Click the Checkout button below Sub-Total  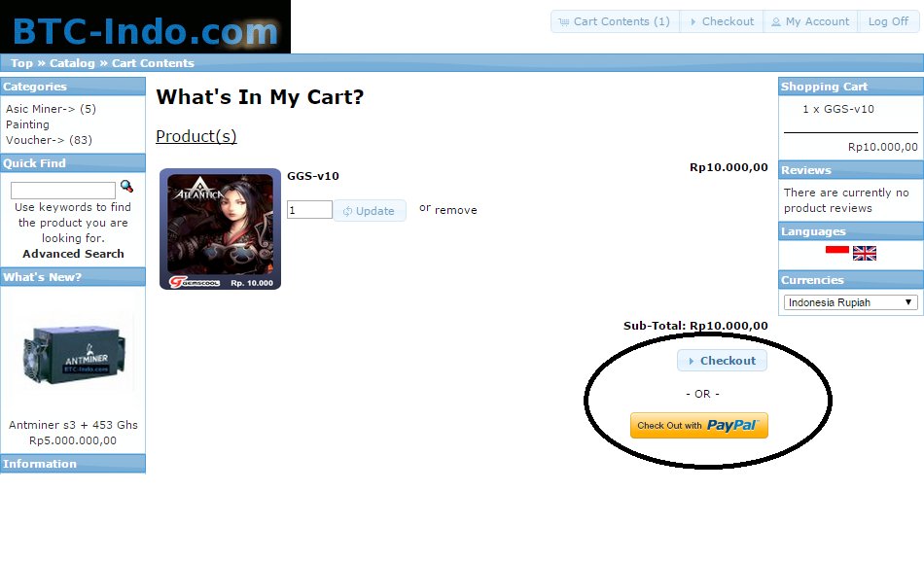(x=722, y=361)
